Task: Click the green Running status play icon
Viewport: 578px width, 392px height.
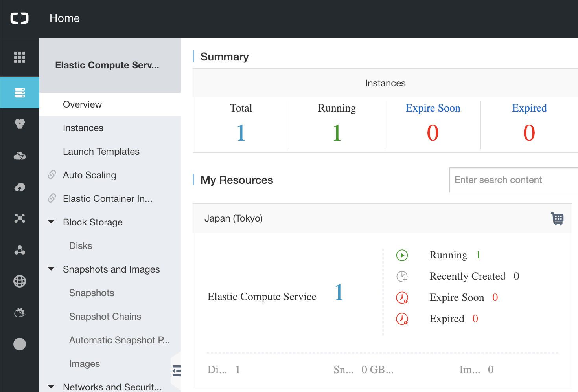Action: (x=402, y=255)
